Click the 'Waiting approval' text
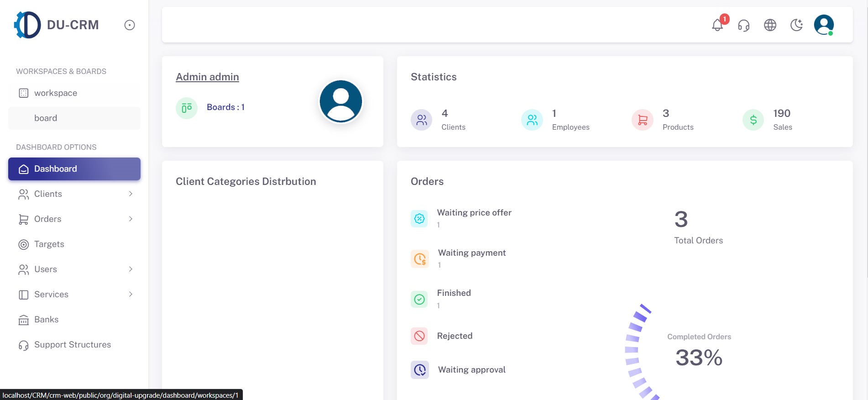The image size is (868, 400). click(472, 370)
